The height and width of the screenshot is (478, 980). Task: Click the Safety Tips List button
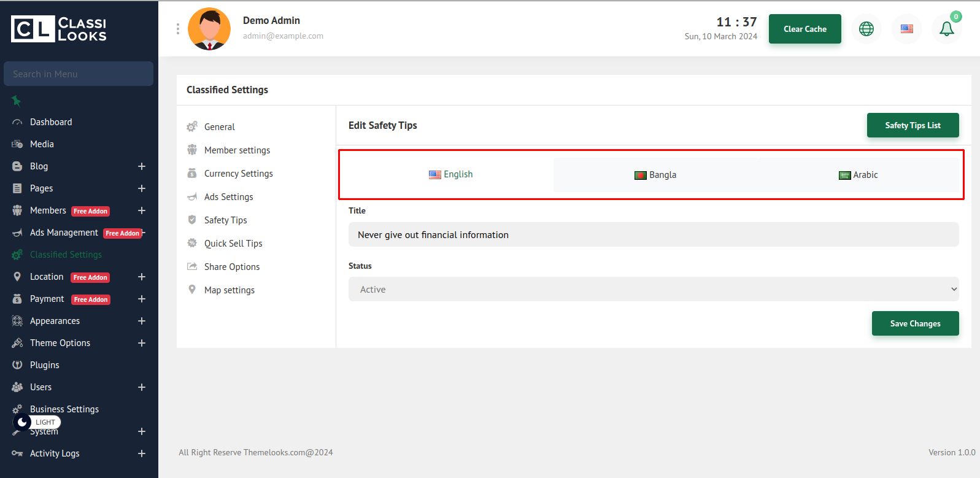click(x=912, y=125)
